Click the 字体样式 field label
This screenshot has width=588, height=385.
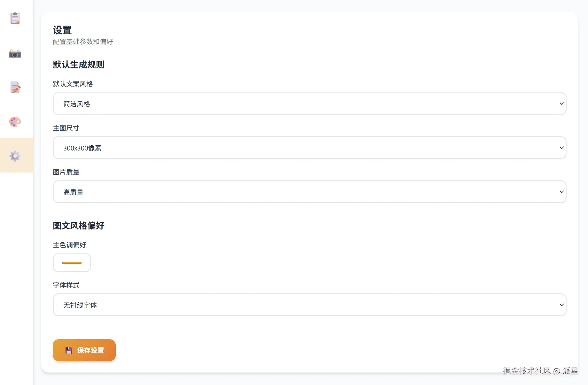pyautogui.click(x=66, y=285)
